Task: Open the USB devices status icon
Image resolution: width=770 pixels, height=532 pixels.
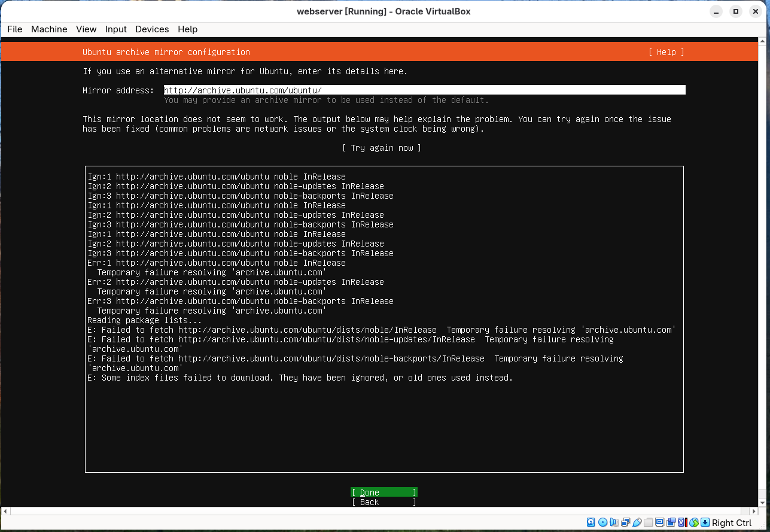Action: pos(636,522)
